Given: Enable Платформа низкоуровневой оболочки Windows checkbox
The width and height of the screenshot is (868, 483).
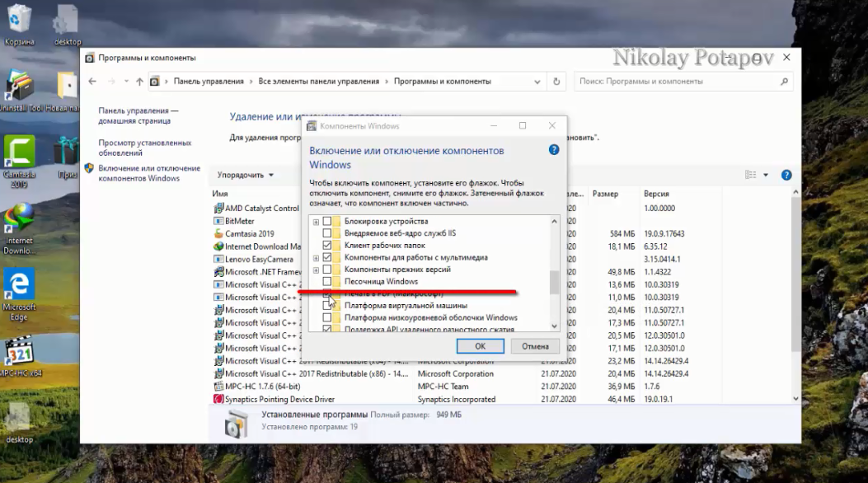Looking at the screenshot, I should click(x=327, y=317).
